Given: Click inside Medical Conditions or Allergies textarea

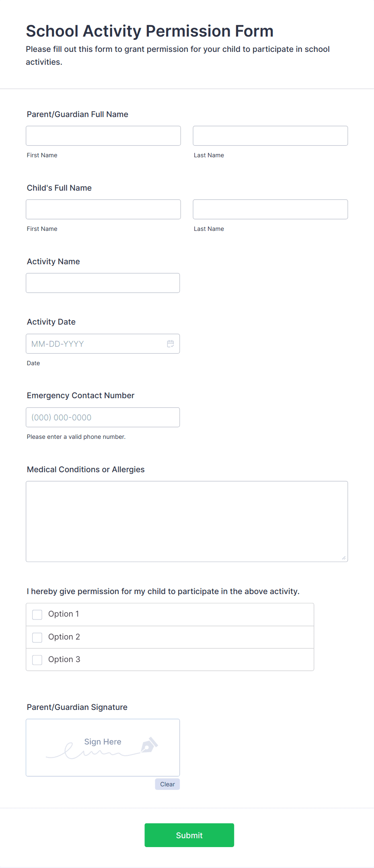Looking at the screenshot, I should coord(187,521).
